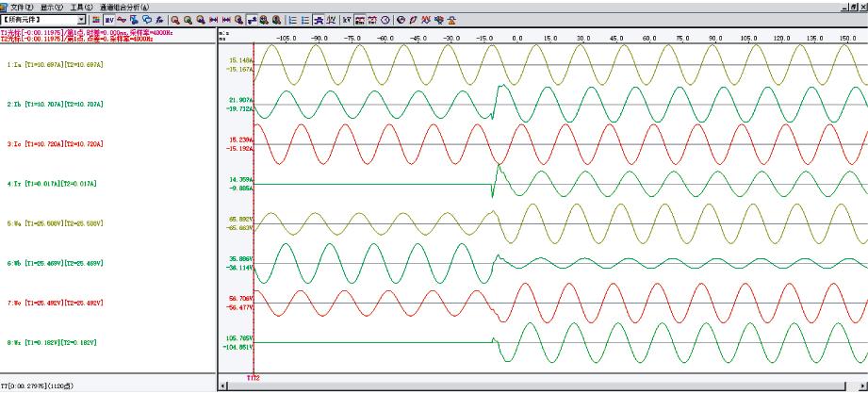Screen dimensions: 868x394
Task: Click the T1T2 cursor marker label
Action: pyautogui.click(x=254, y=378)
